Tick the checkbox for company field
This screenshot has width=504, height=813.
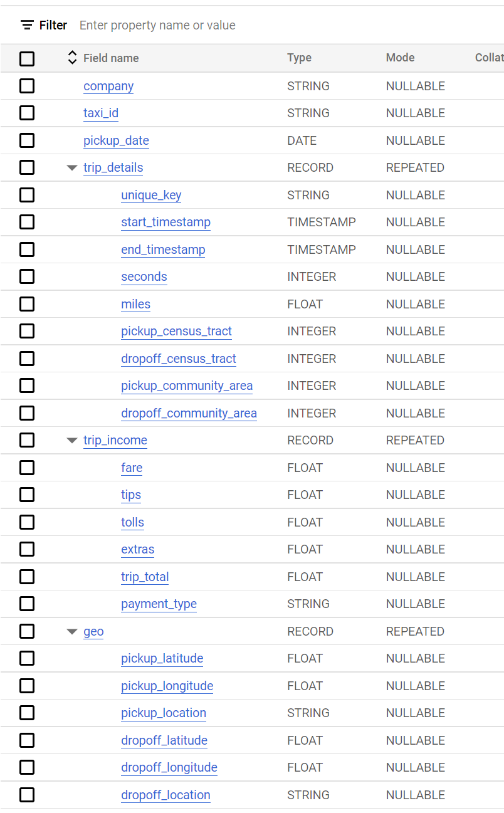pyautogui.click(x=27, y=86)
